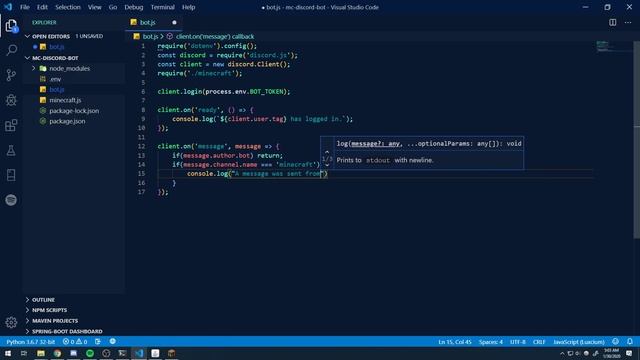Collapse the MC-DISCORD-BOT folder section
Image resolution: width=640 pixels, height=360 pixels.
coord(27,58)
